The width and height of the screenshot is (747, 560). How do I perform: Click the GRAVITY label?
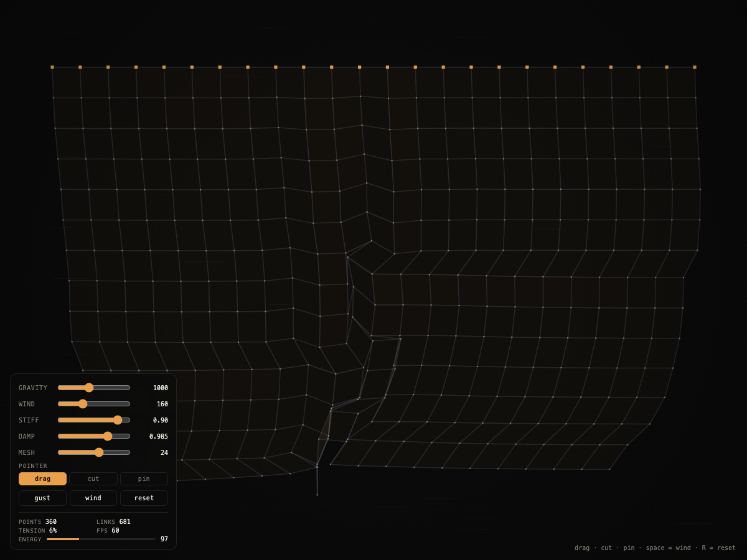(33, 388)
